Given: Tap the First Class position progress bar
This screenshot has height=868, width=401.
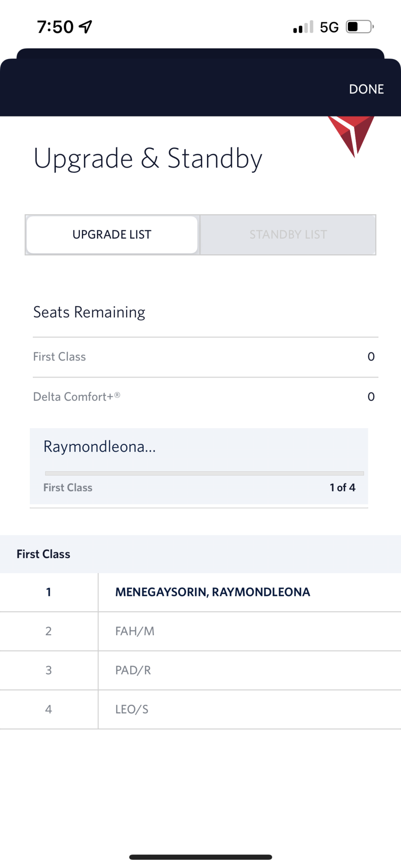Looking at the screenshot, I should coord(204,473).
